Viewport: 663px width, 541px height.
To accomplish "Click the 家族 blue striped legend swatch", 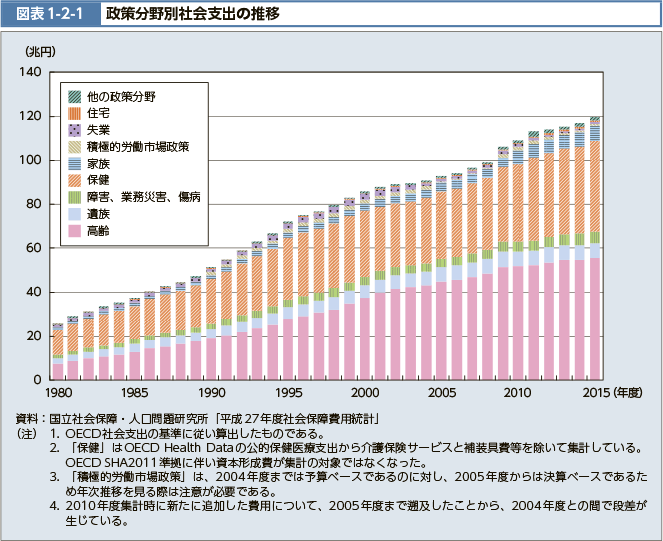I will point(75,163).
